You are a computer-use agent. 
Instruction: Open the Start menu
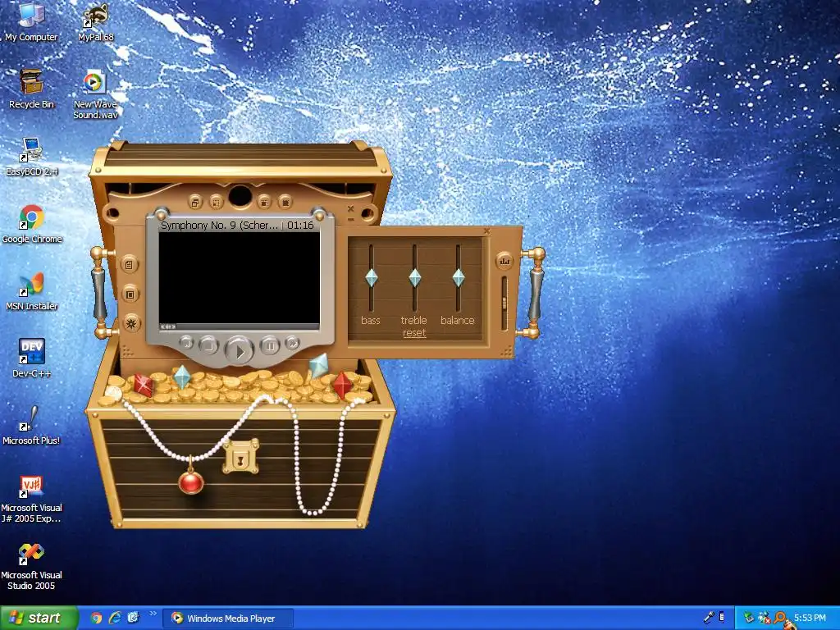click(x=39, y=618)
